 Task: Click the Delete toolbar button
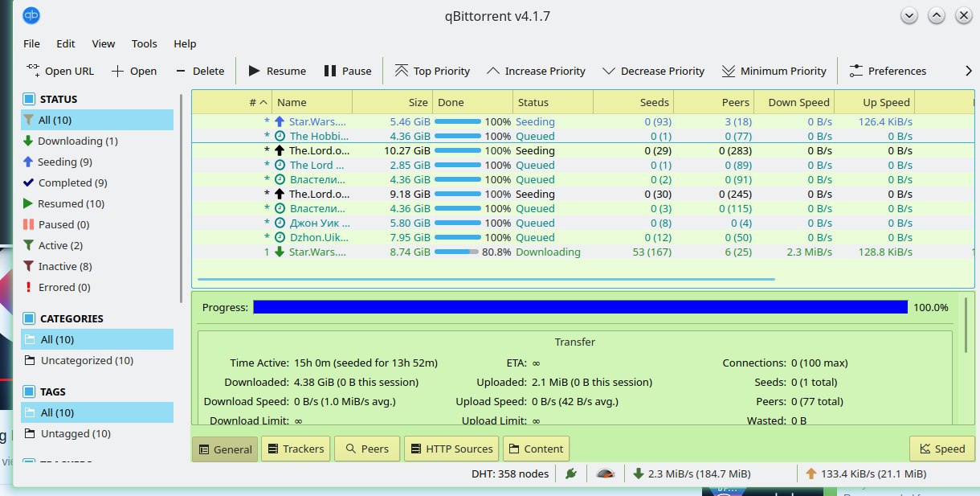pyautogui.click(x=200, y=71)
